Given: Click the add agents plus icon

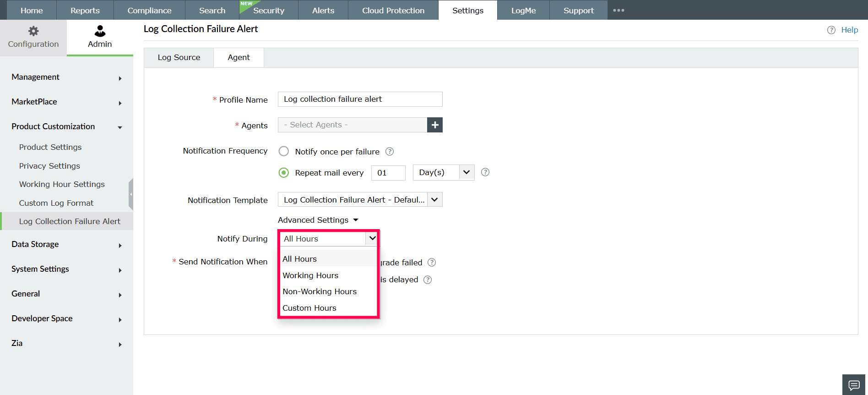Looking at the screenshot, I should point(435,125).
